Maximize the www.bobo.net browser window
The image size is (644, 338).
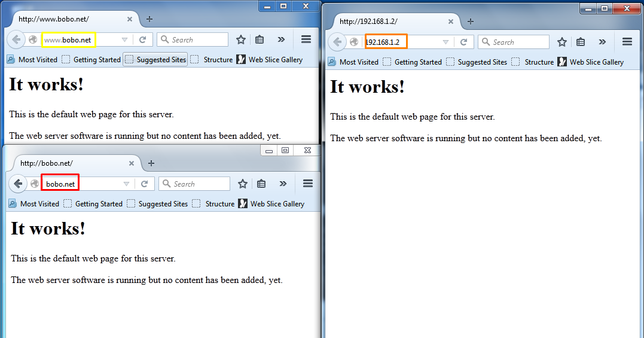tap(283, 6)
